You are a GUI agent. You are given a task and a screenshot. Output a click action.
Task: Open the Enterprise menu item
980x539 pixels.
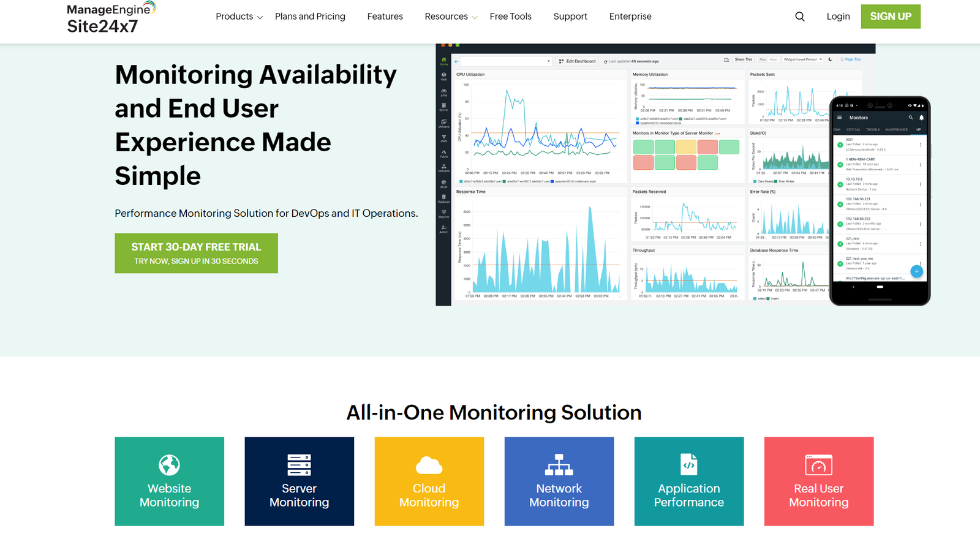click(x=630, y=17)
